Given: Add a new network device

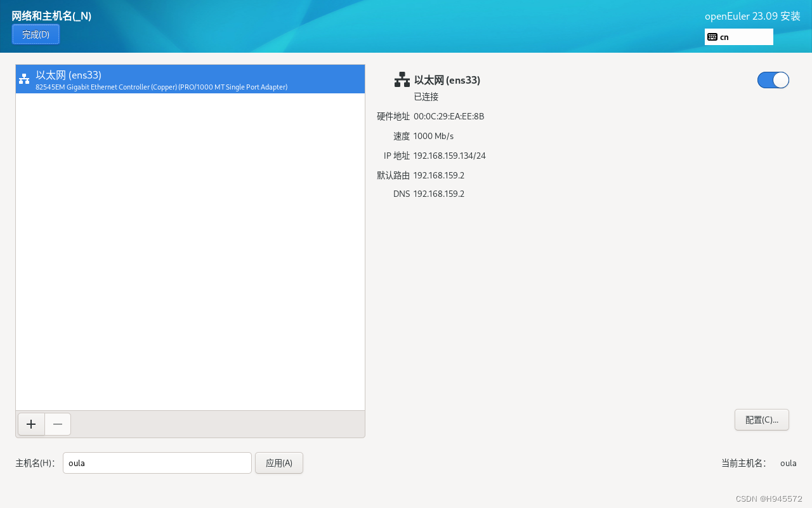Looking at the screenshot, I should pos(31,424).
